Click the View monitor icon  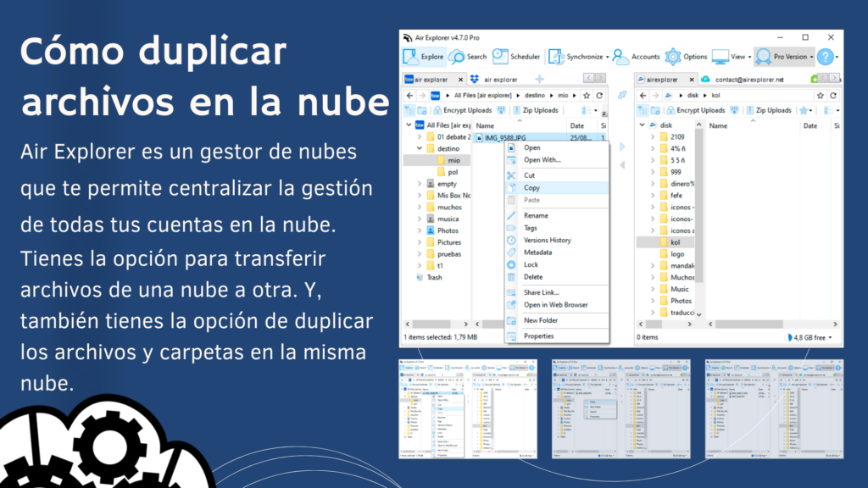(721, 57)
